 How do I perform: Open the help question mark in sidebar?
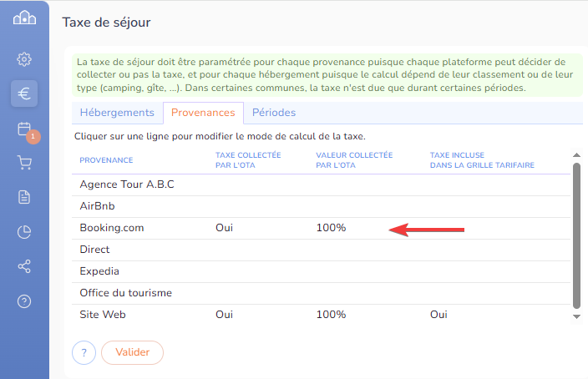24,301
